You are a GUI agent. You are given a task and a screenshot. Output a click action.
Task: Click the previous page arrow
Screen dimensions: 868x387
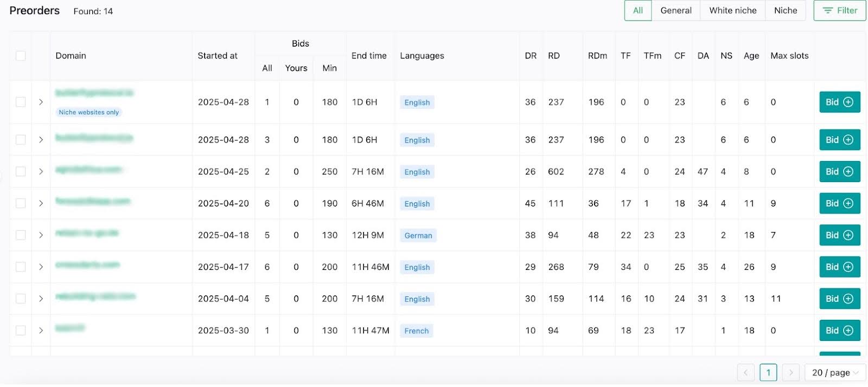[745, 372]
